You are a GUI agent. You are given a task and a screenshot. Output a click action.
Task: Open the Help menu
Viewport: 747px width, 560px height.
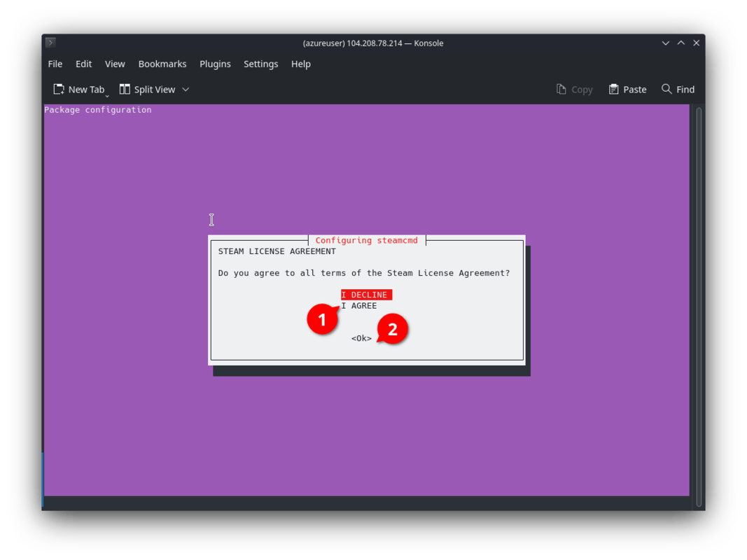click(301, 64)
